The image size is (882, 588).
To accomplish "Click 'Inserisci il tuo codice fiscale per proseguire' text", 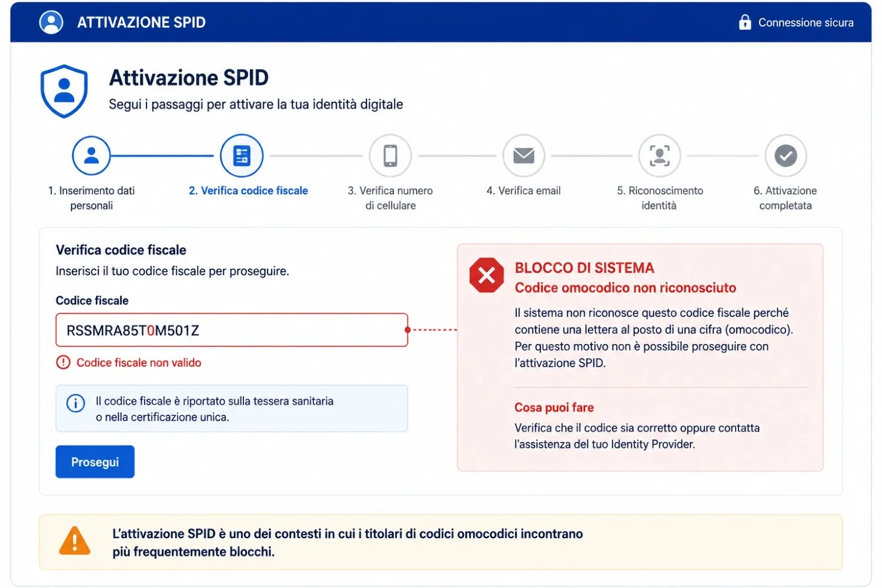I will 172,271.
